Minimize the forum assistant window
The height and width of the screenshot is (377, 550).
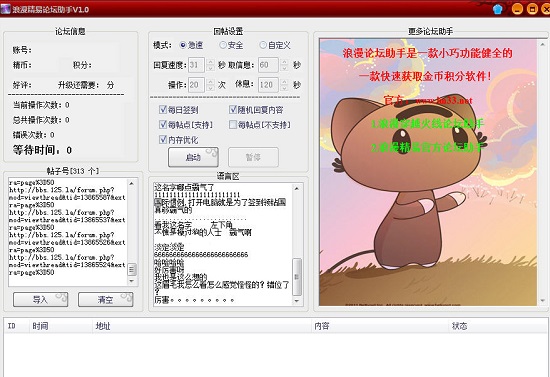tap(517, 9)
